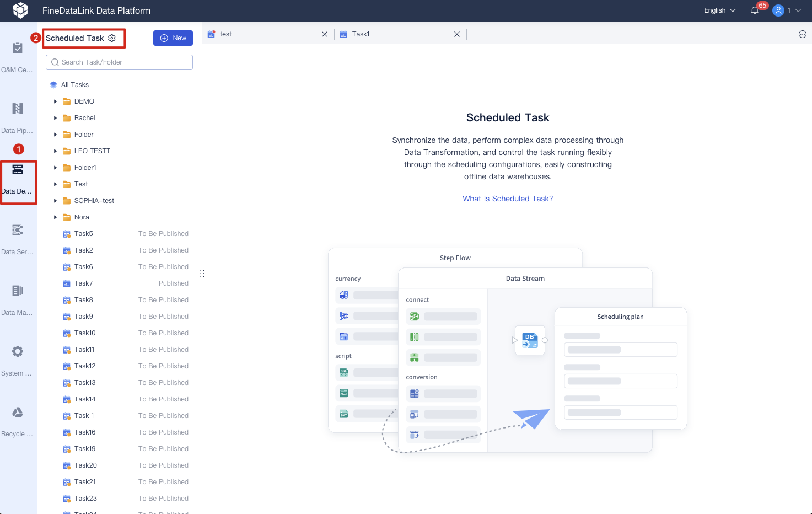Viewport: 812px width, 514px height.
Task: Click the Search Task/Folder input field
Action: coord(119,62)
